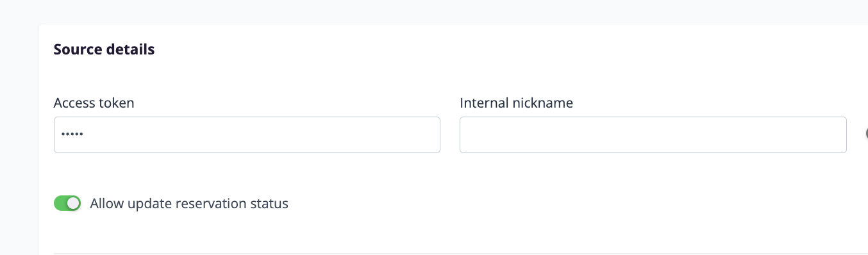Click the "Allow update reservation status" label
This screenshot has height=255, width=868.
189,204
